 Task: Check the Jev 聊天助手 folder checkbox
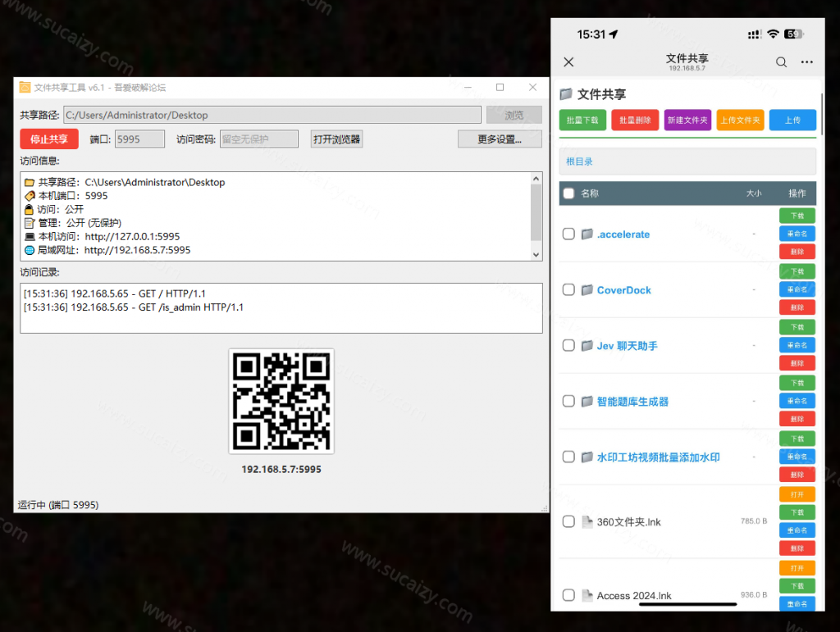[x=568, y=345]
